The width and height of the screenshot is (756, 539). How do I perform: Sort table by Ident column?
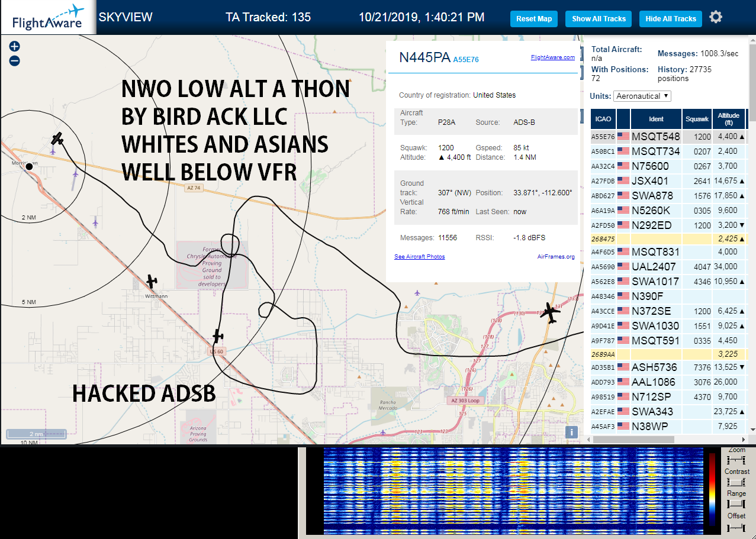coord(656,119)
